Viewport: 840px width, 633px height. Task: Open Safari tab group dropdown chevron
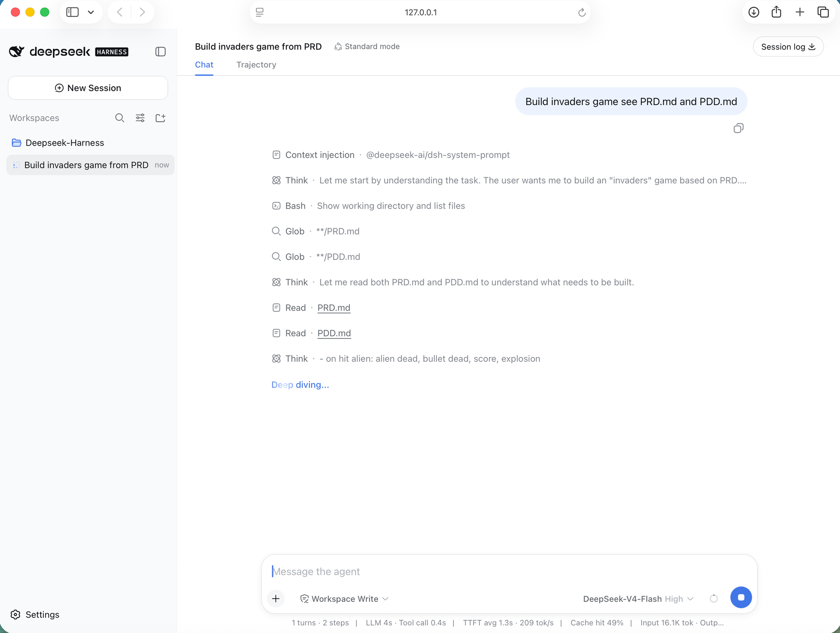[x=91, y=12]
